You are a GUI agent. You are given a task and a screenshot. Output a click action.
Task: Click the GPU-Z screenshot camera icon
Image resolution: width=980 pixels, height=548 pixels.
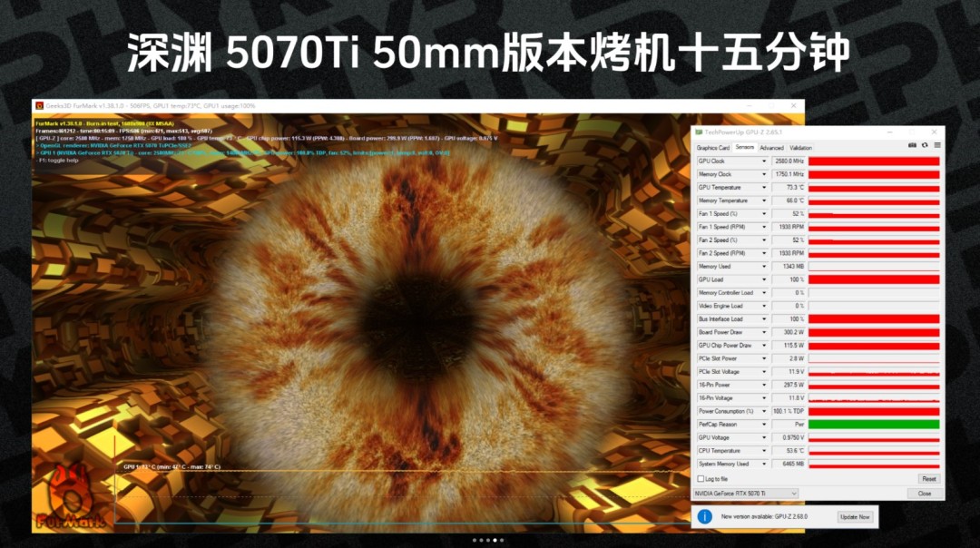pos(912,145)
